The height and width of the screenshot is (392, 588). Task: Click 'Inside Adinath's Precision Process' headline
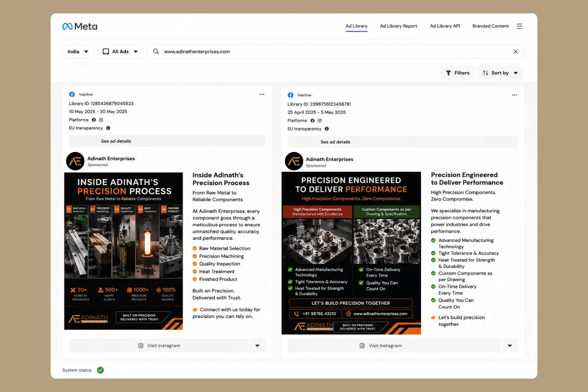[221, 179]
